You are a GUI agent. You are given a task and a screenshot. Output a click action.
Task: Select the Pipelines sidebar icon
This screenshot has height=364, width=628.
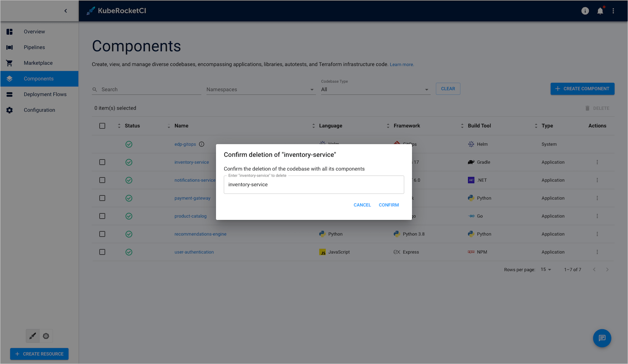coord(9,47)
